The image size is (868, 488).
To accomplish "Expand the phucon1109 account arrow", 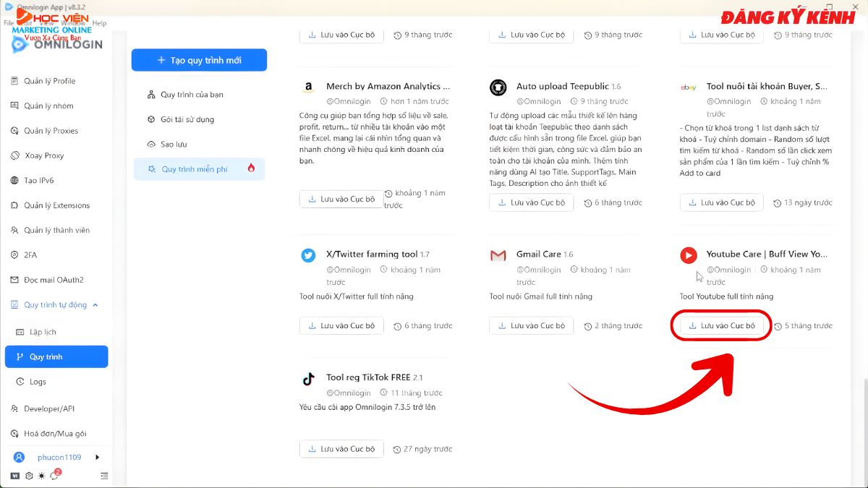I will (x=98, y=457).
